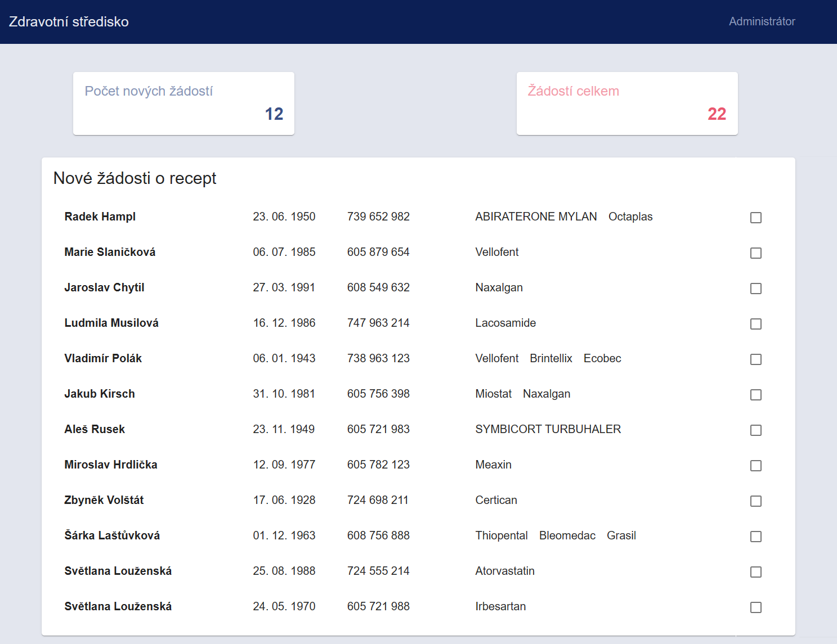Toggle checkbox for Šárka Laštůvková
837x644 pixels.
(x=755, y=537)
